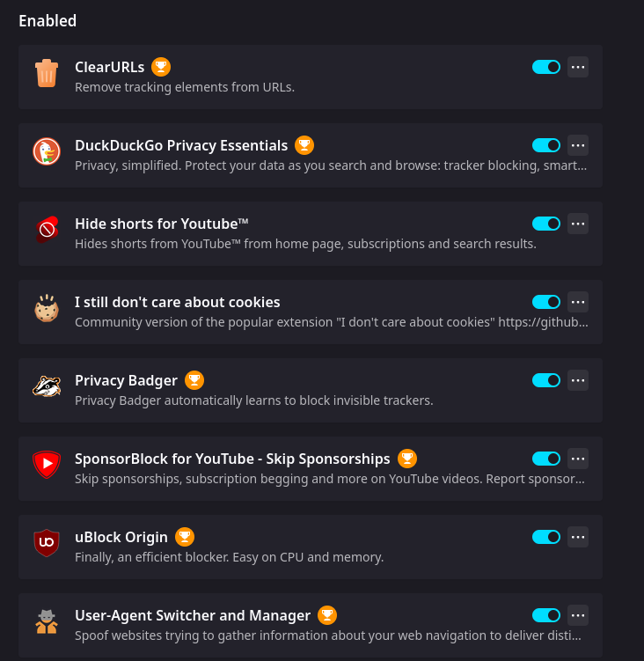The width and height of the screenshot is (644, 661).
Task: Click the cookie icon for cookies extension
Action: [47, 308]
